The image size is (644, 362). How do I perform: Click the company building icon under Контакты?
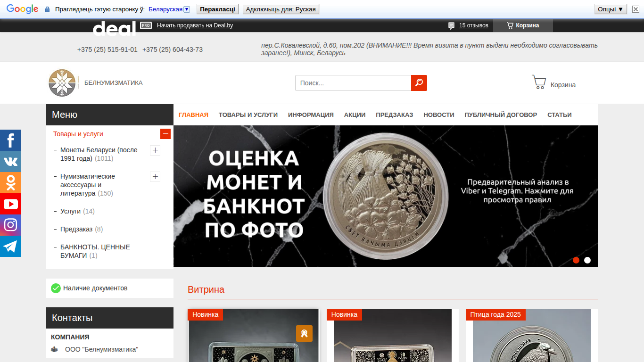tap(54, 349)
